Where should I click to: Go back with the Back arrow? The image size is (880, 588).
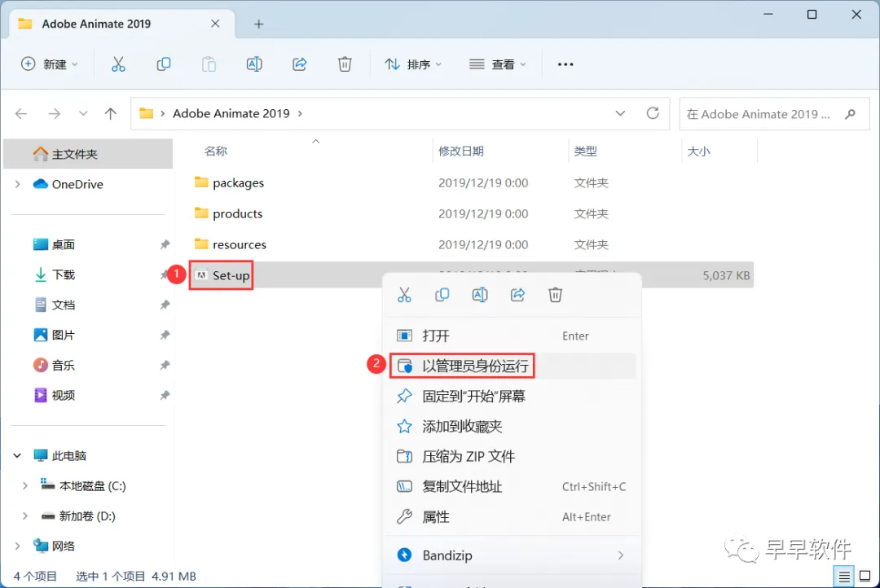pos(21,114)
